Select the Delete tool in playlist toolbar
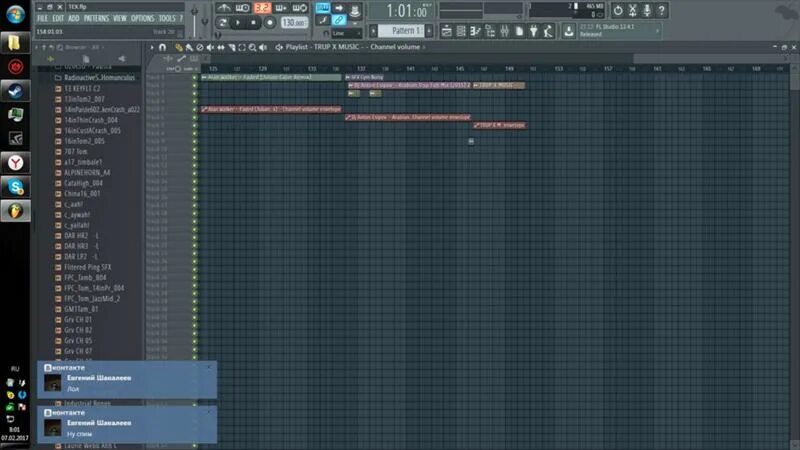Image resolution: width=800 pixels, height=450 pixels. click(199, 47)
